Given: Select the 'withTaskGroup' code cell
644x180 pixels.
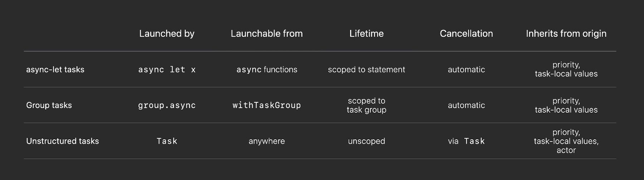Looking at the screenshot, I should click(267, 105).
